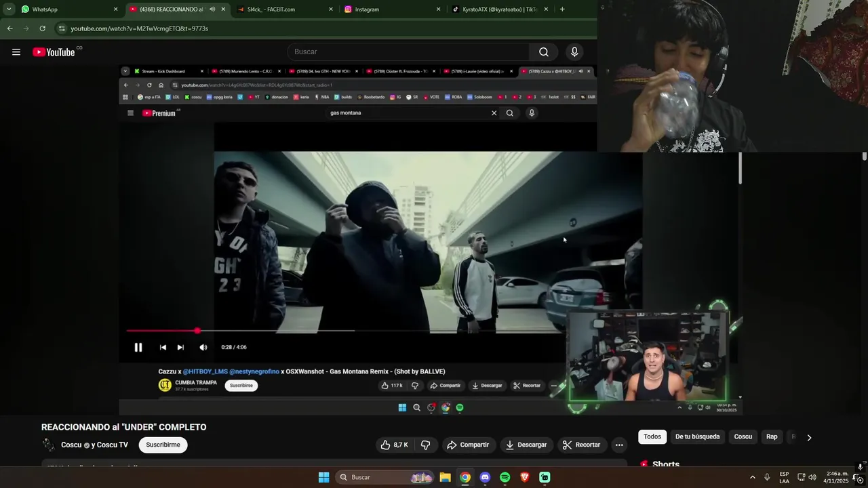Click the Windows taskbar Buscar search box
The image size is (868, 488).
[x=385, y=477]
